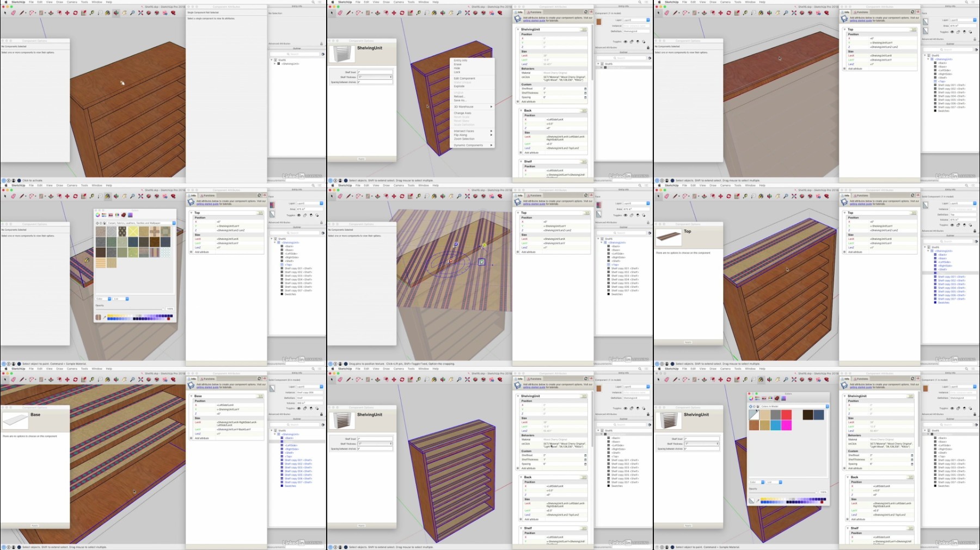Open color wheel picker in textile materials window

pyautogui.click(x=98, y=215)
